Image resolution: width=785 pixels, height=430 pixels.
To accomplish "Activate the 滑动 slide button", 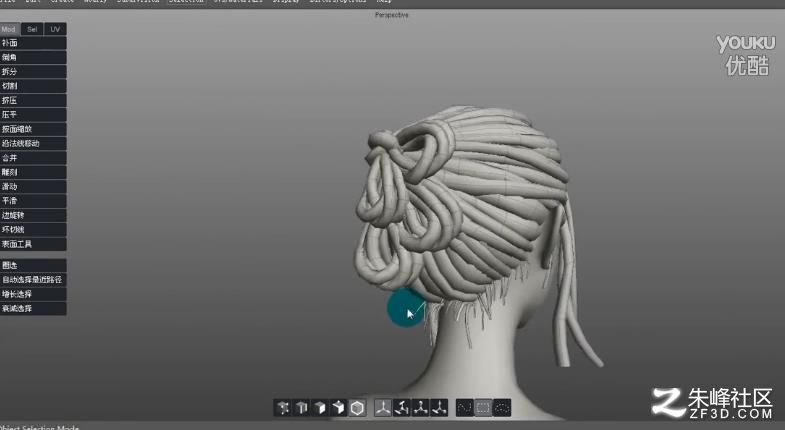I will click(x=33, y=187).
